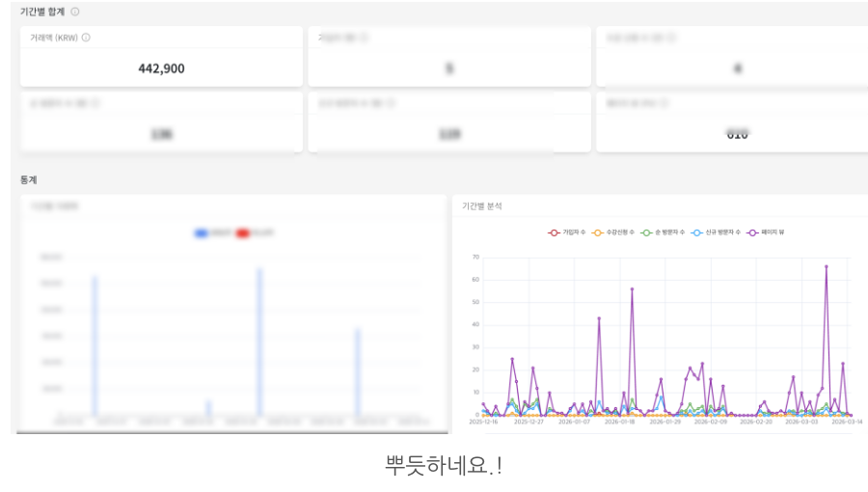Click blurred info icon on bottom-right summary card

pos(664,103)
